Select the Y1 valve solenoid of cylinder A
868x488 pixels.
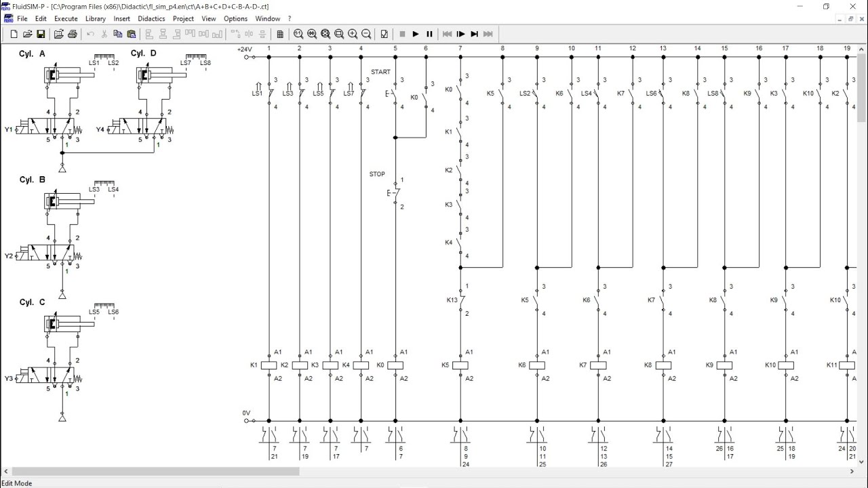click(22, 129)
